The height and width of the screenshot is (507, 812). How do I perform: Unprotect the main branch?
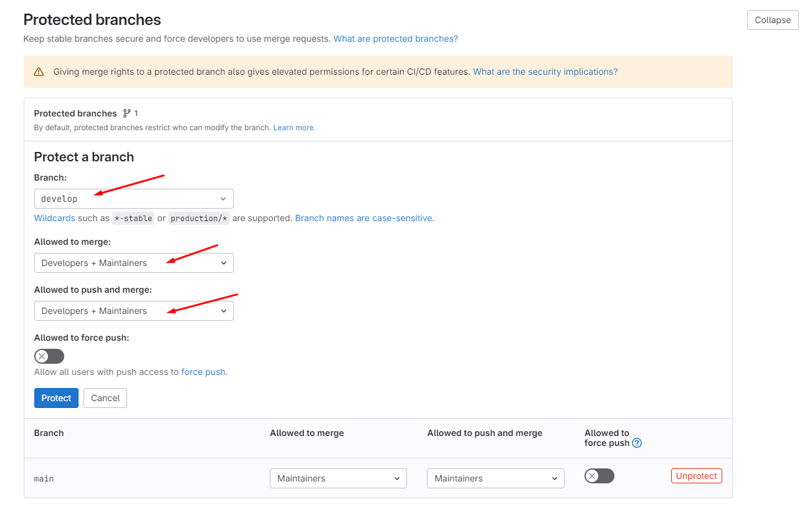pyautogui.click(x=696, y=476)
